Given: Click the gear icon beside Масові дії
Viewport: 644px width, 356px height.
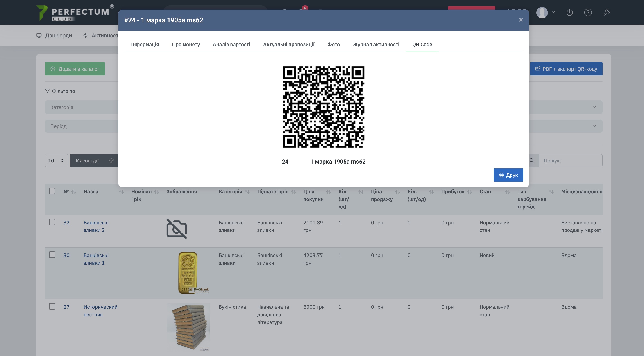Looking at the screenshot, I should [x=111, y=161].
